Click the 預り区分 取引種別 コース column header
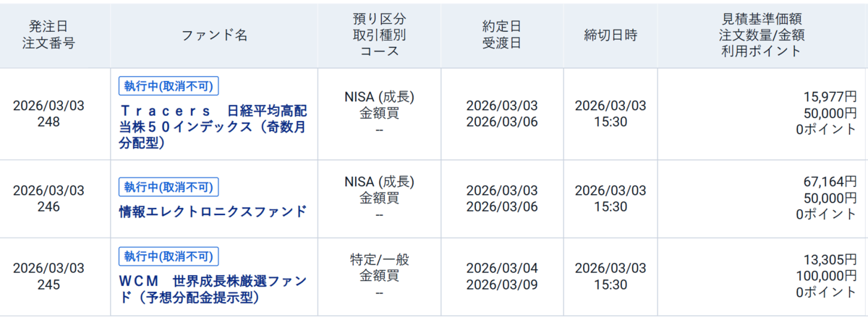This screenshot has height=323, width=868. click(x=380, y=35)
